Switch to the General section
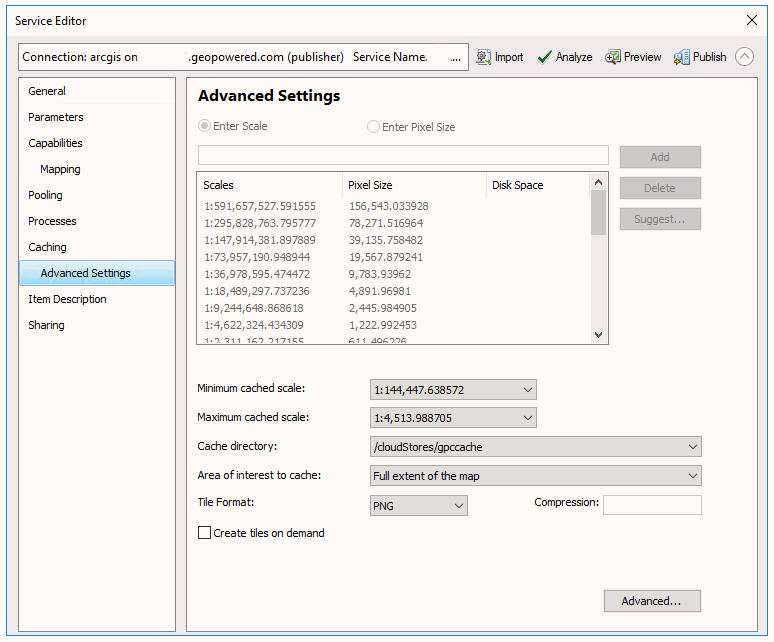Image resolution: width=774 pixels, height=642 pixels. [47, 91]
